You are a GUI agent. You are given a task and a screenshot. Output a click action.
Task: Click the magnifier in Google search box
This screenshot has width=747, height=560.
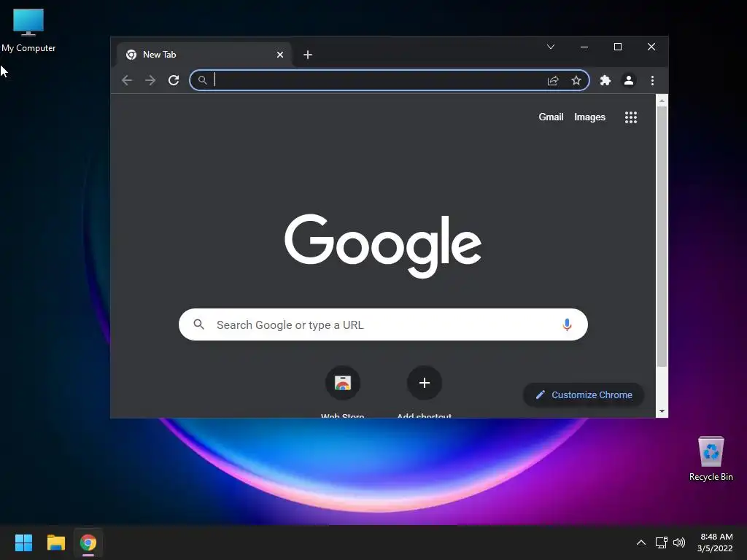(x=198, y=324)
